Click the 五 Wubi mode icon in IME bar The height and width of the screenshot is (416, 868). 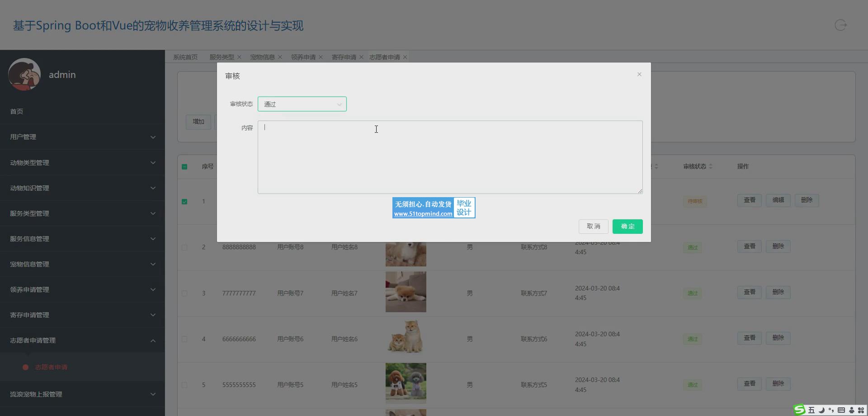811,410
